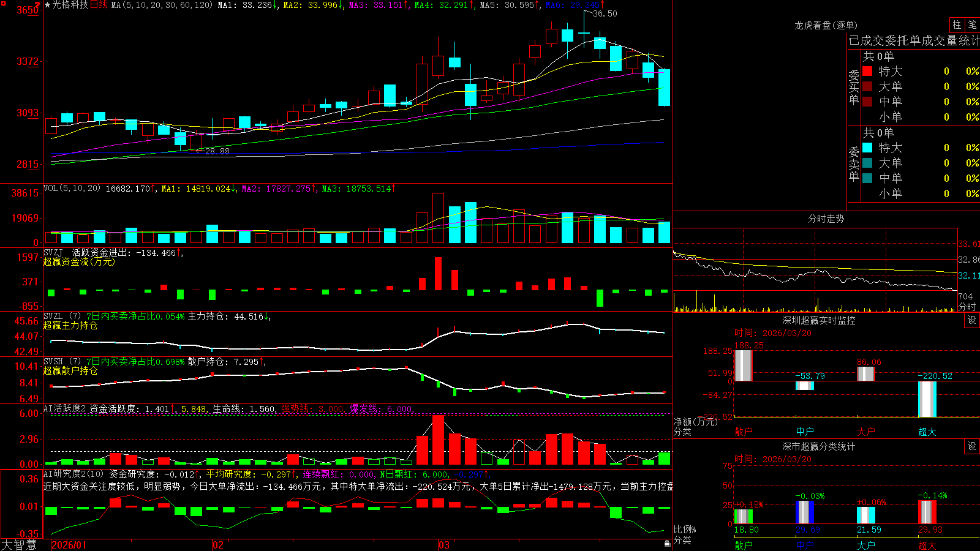The image size is (980, 551).
Task: Click the 3372 price axis label
Action: [x=27, y=61]
